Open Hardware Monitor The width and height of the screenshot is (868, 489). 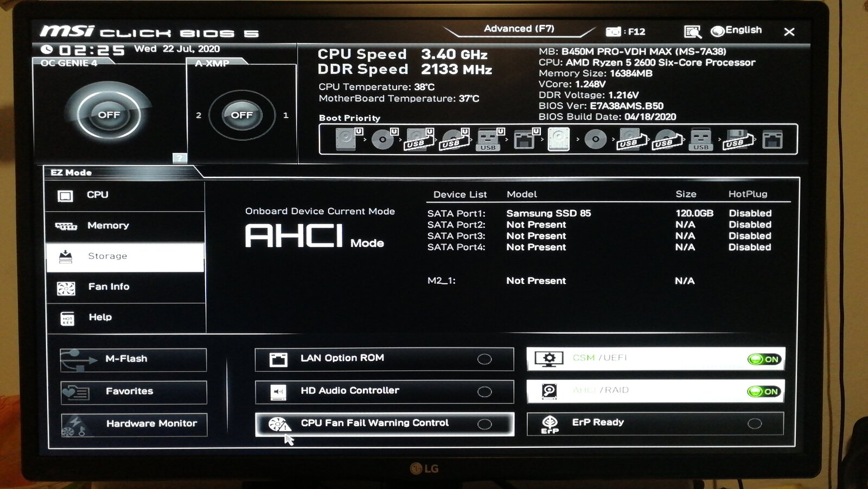133,424
